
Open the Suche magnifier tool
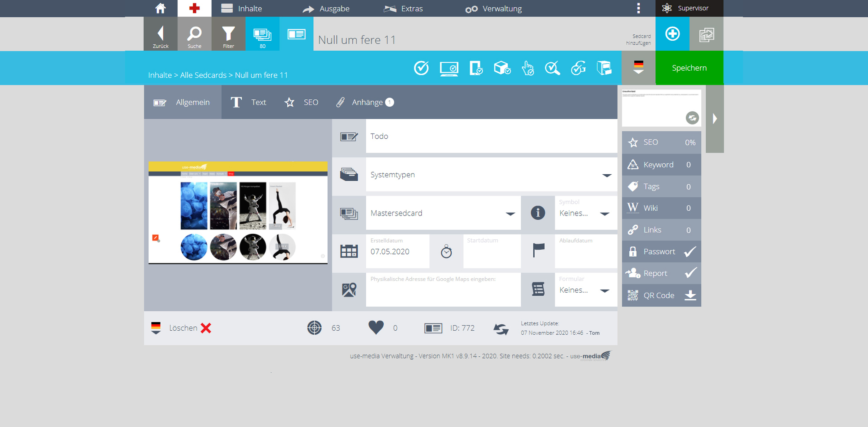point(194,34)
